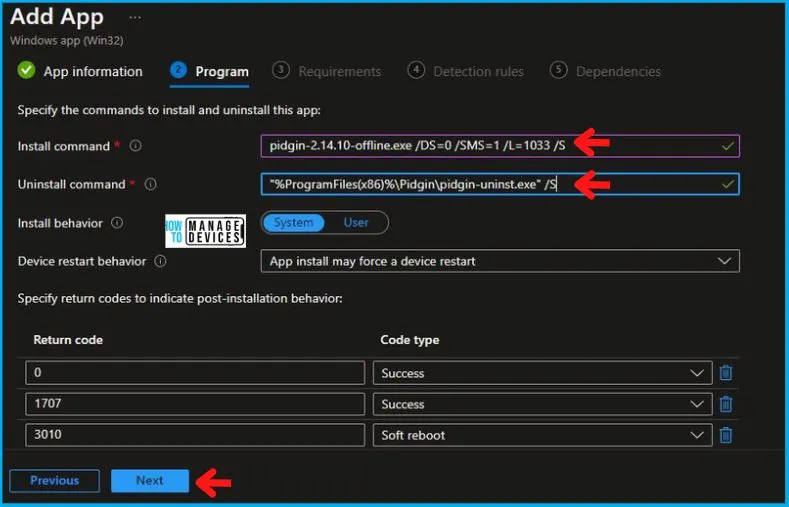Click the step 4 circle for Detection rules
The width and height of the screenshot is (789, 507).
[x=416, y=70]
